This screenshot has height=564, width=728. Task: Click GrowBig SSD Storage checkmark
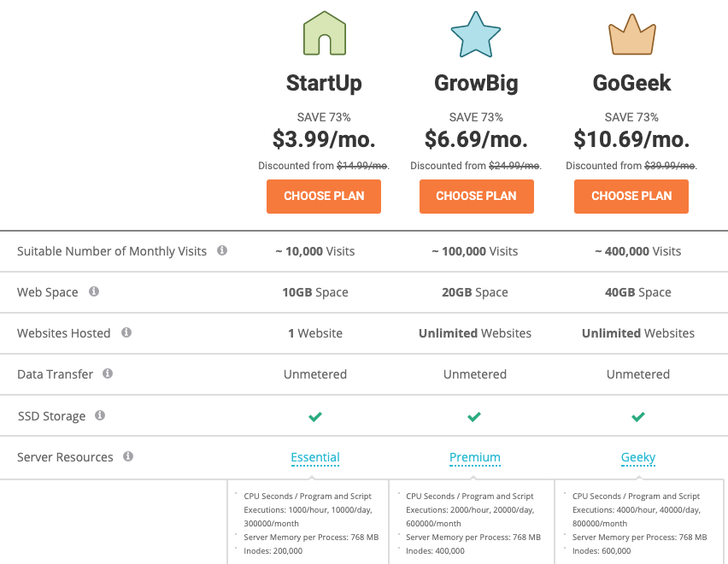click(x=474, y=417)
